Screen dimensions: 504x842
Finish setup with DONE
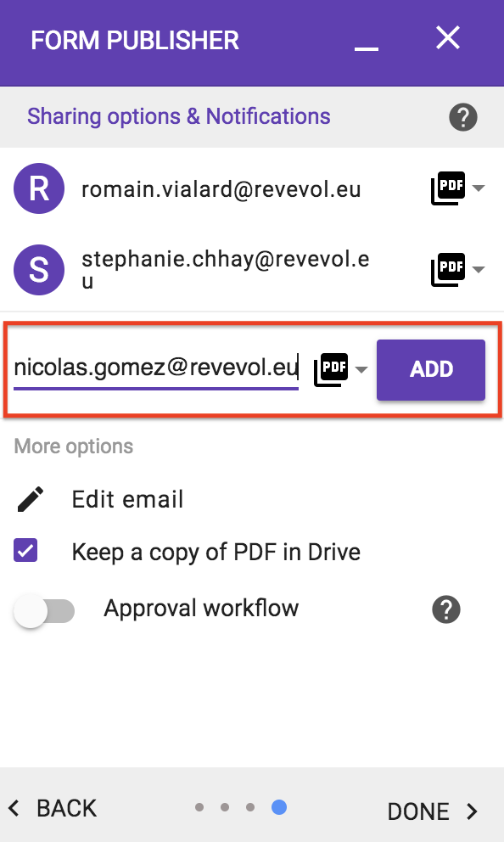433,811
